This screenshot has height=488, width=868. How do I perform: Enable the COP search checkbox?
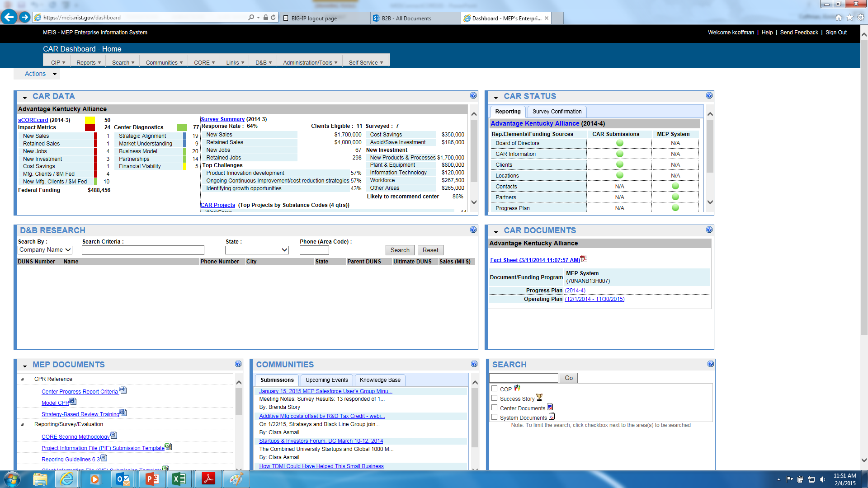(494, 389)
